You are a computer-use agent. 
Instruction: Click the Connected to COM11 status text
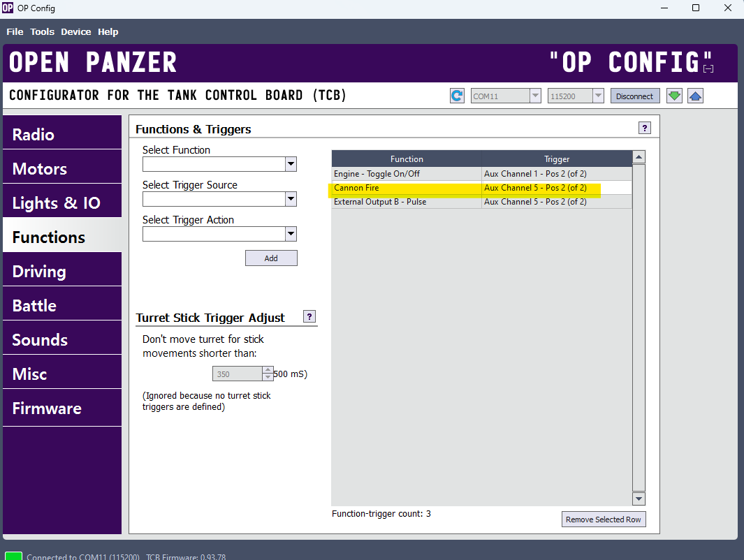pyautogui.click(x=83, y=557)
